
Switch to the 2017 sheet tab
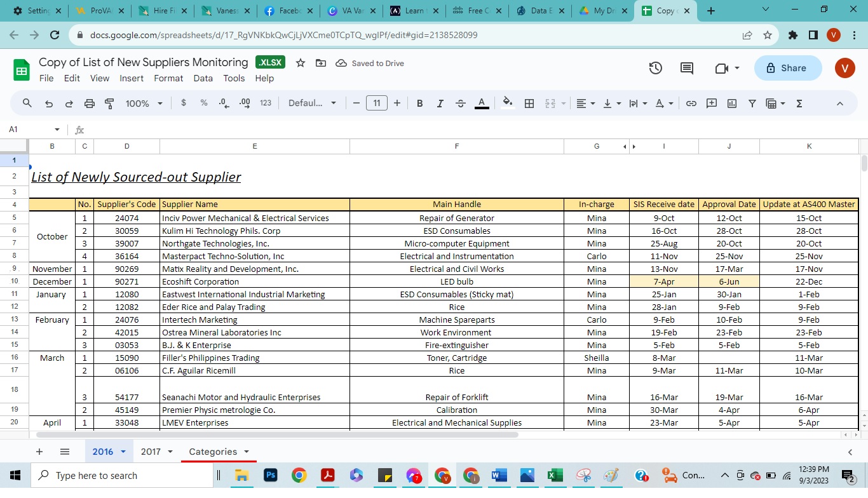151,452
